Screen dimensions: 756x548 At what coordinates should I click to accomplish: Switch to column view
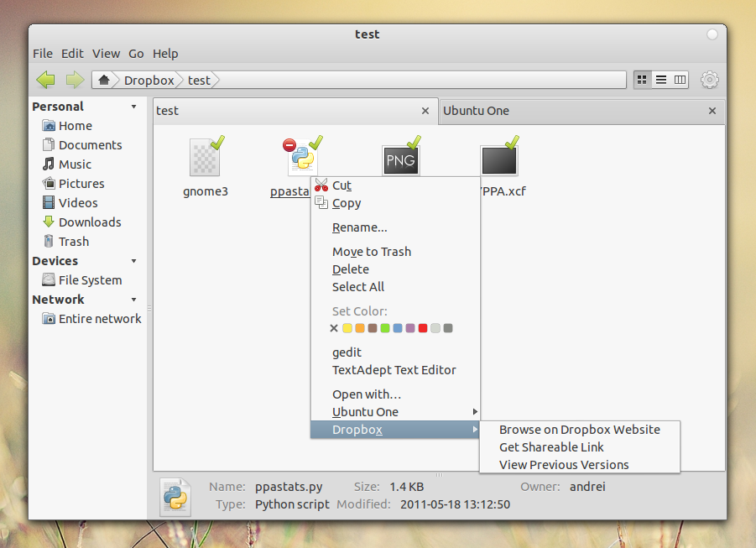(680, 80)
